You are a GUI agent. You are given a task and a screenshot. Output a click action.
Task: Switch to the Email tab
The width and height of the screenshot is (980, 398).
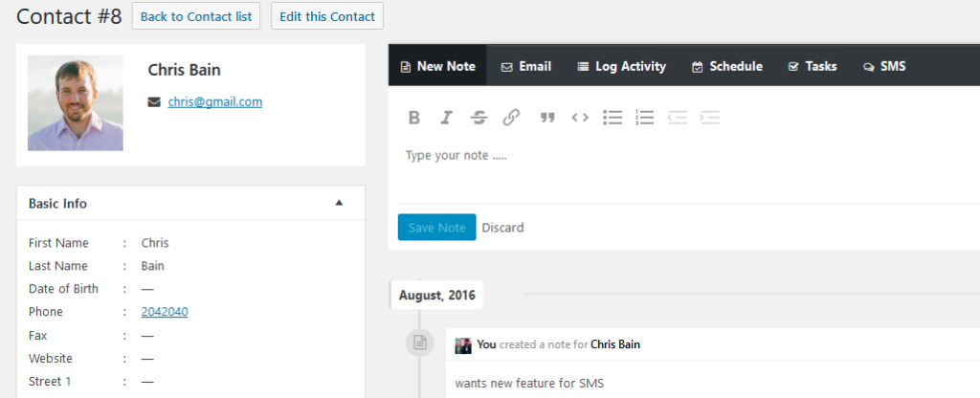point(526,66)
